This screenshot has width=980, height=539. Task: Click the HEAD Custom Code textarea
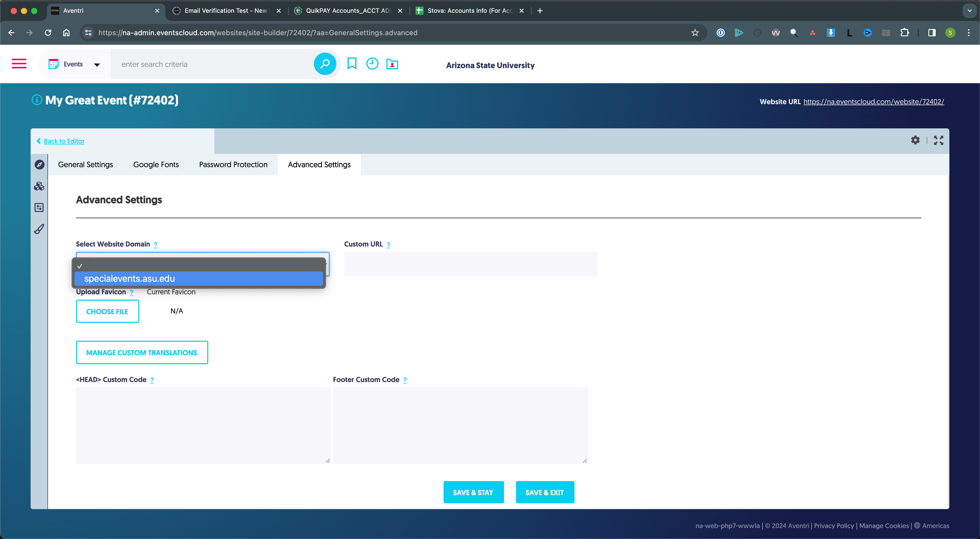[203, 426]
